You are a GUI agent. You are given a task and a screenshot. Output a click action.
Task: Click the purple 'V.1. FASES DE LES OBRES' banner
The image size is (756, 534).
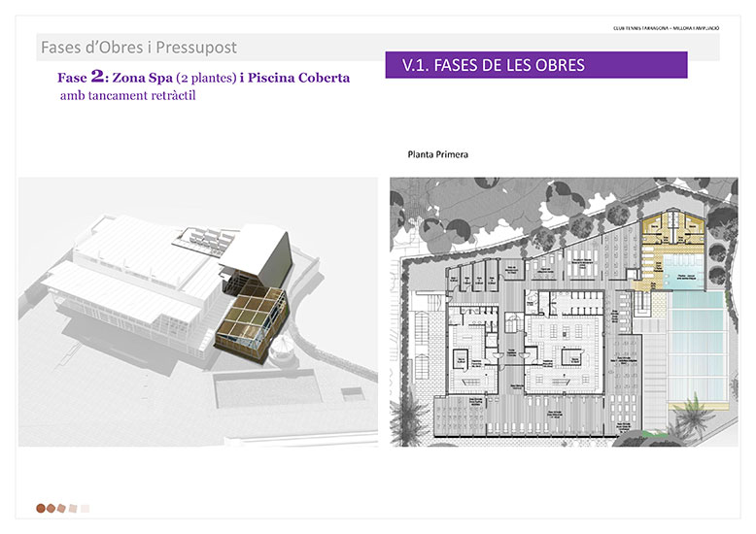(536, 65)
